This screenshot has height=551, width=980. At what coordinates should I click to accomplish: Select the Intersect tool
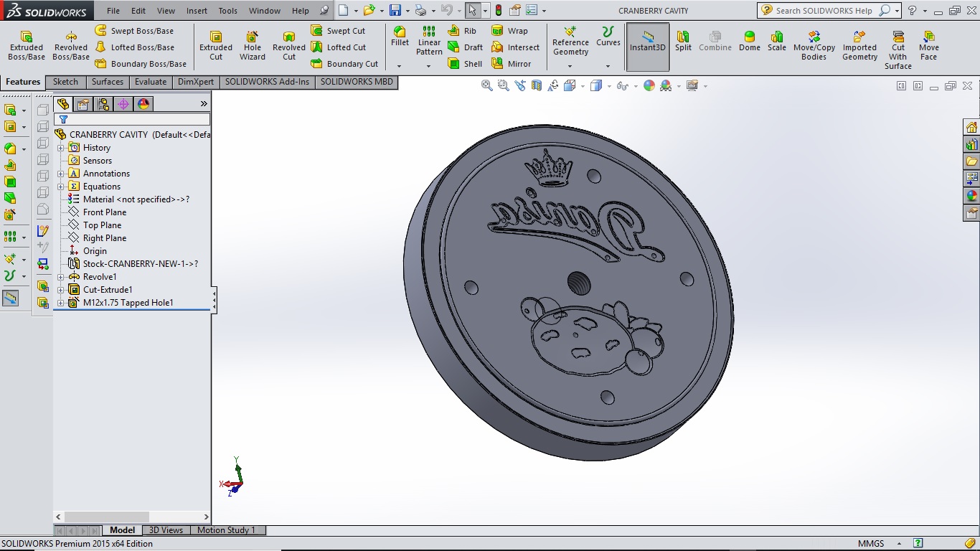(515, 47)
